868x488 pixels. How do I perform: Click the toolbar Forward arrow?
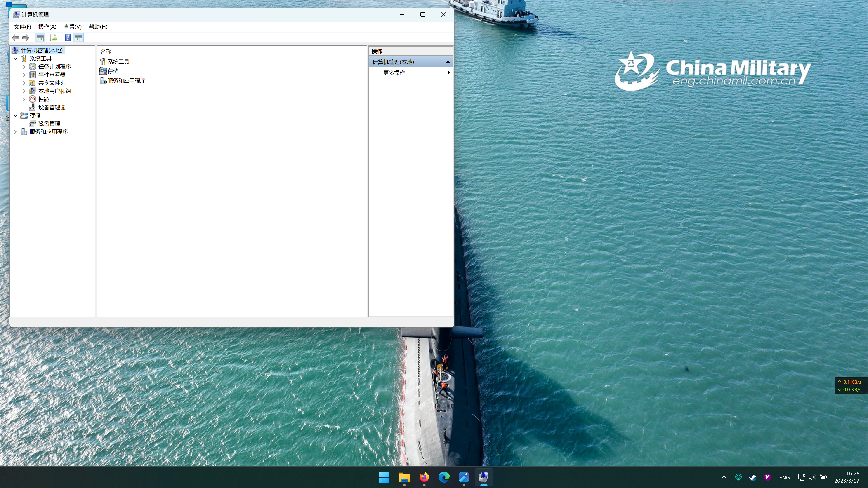26,38
